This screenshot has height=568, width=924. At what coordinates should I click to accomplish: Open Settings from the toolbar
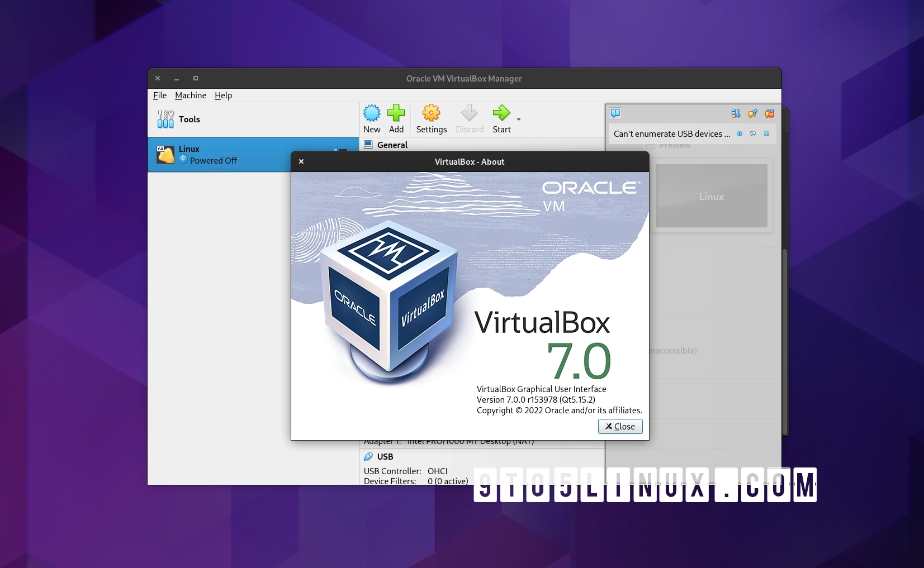tap(431, 114)
